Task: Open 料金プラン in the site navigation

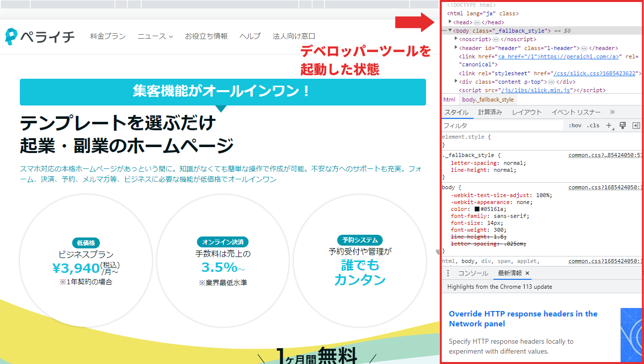Action: pyautogui.click(x=107, y=36)
